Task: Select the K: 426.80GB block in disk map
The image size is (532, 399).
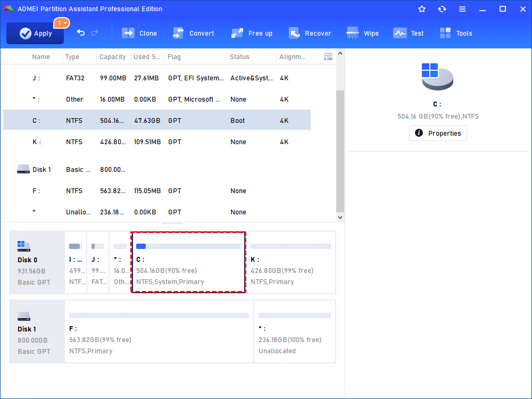Action: pyautogui.click(x=291, y=262)
